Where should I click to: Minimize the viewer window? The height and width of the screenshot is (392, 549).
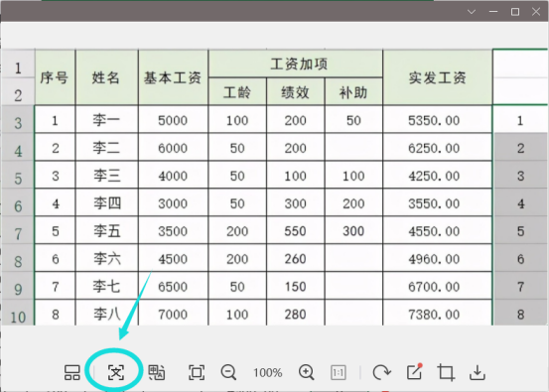pyautogui.click(x=493, y=12)
